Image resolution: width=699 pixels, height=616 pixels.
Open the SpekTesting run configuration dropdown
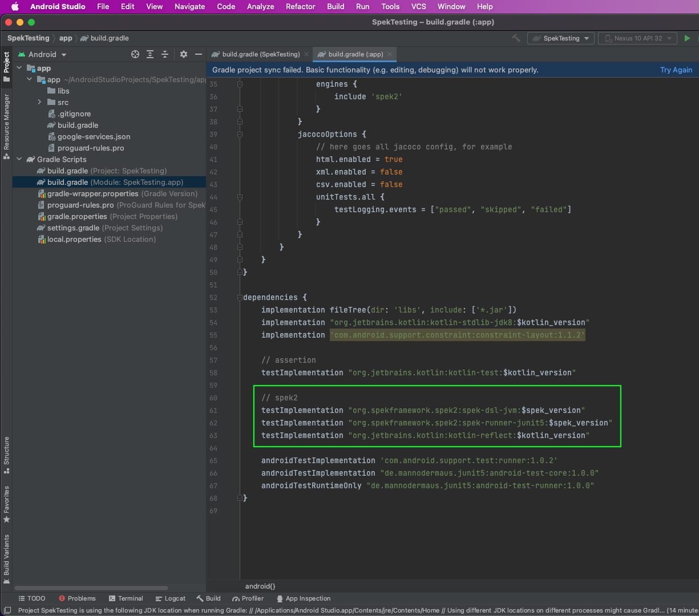[x=560, y=38]
